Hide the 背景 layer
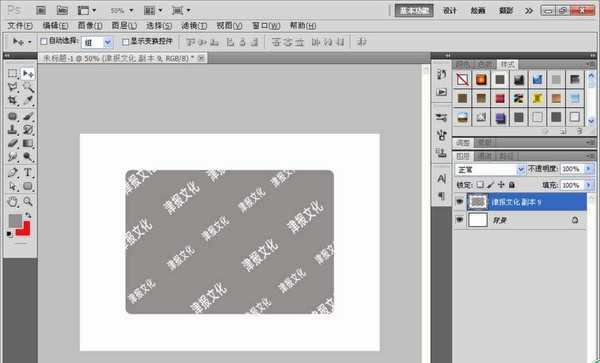This screenshot has height=363, width=600. click(x=460, y=220)
